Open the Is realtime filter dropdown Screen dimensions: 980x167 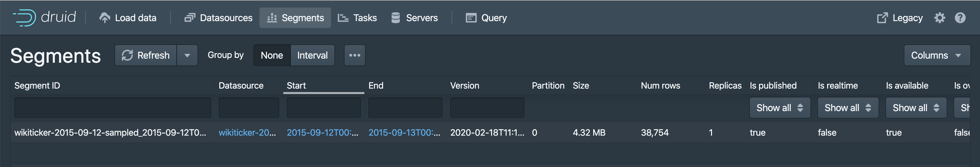click(848, 108)
